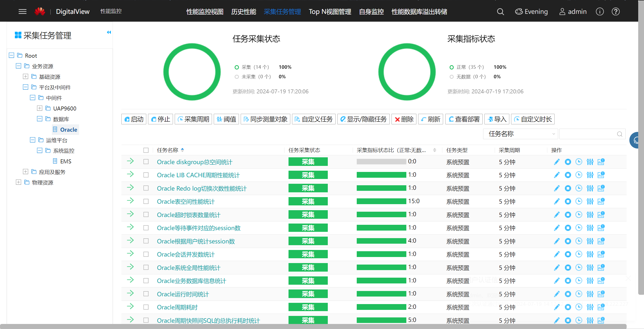Screen dimensions: 644x329
Task: Click the 同步测量对象 button
Action: pyautogui.click(x=265, y=119)
